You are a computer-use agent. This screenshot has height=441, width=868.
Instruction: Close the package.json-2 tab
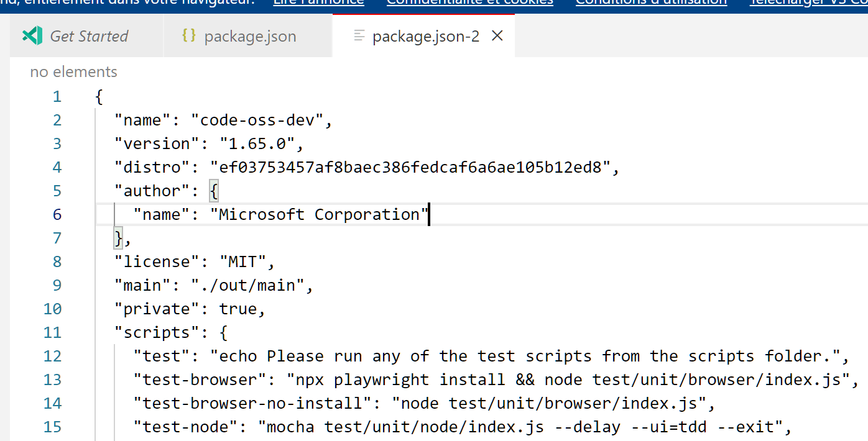[497, 35]
